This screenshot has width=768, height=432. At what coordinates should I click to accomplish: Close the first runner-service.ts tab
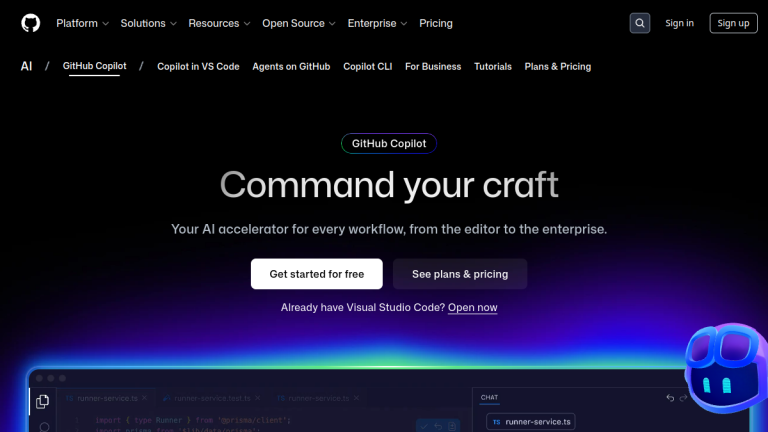144,398
